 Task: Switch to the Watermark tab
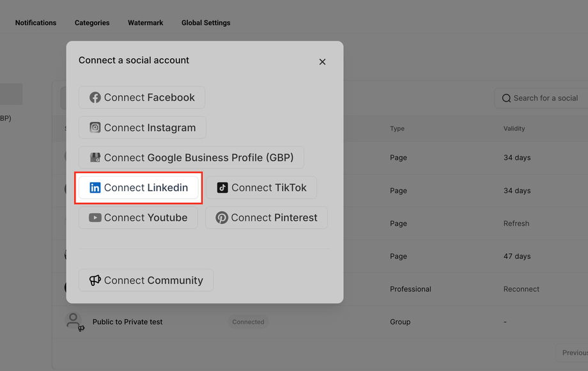(x=146, y=22)
